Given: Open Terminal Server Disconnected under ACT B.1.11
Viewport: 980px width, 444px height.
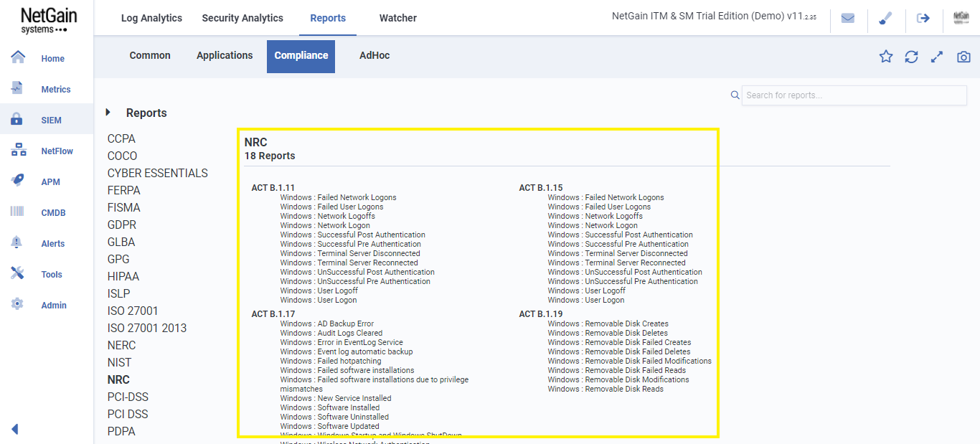Looking at the screenshot, I should (350, 253).
